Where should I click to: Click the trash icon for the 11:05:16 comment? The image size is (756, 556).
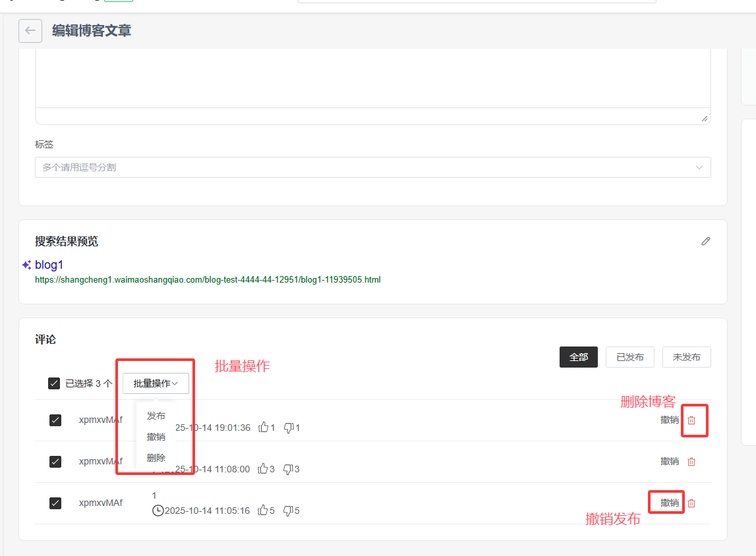(x=691, y=503)
